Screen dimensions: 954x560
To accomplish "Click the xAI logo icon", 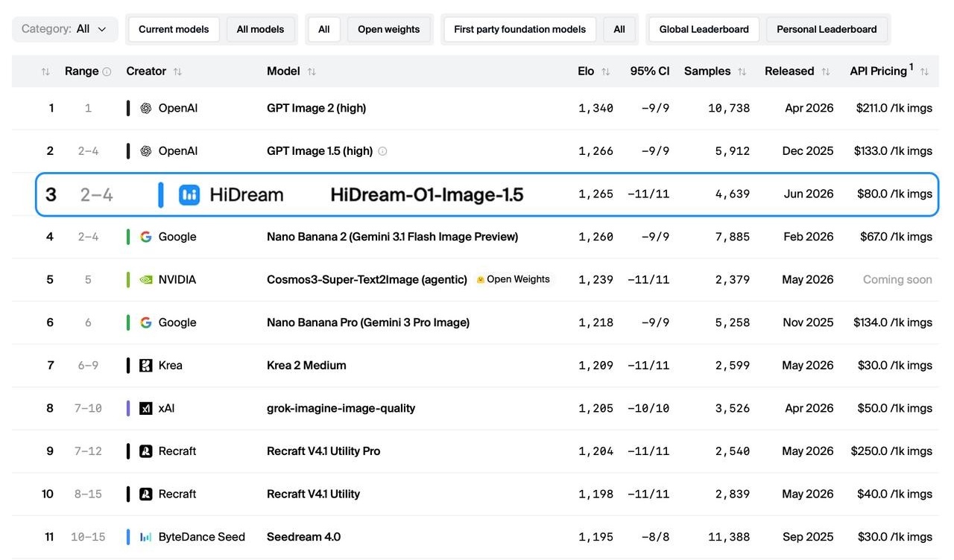I will [x=146, y=408].
